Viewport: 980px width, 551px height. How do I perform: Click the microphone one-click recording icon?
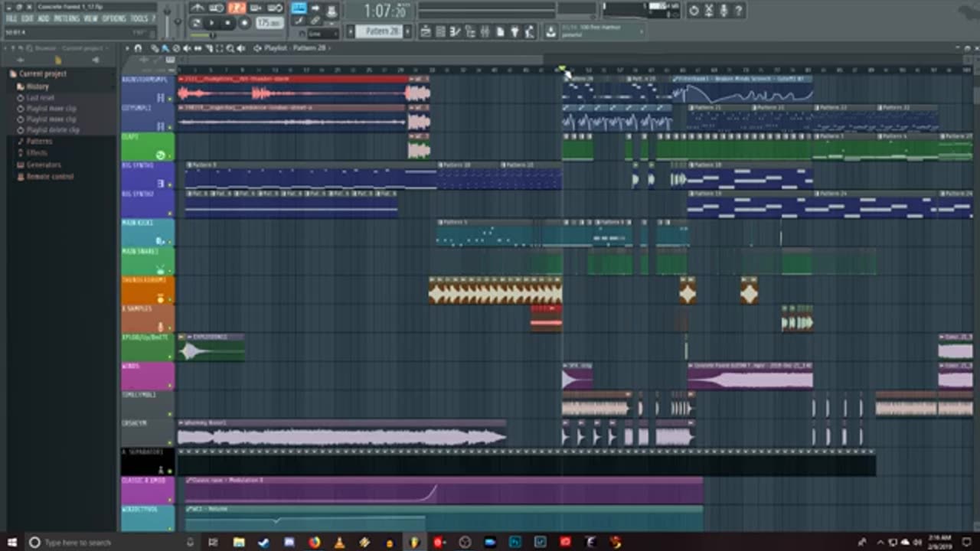pos(724,11)
